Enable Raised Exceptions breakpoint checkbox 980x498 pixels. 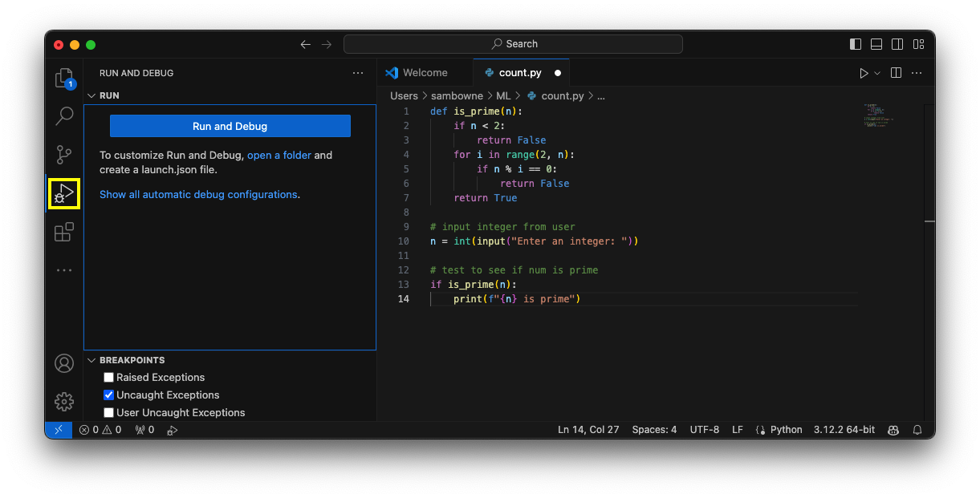[x=109, y=378]
